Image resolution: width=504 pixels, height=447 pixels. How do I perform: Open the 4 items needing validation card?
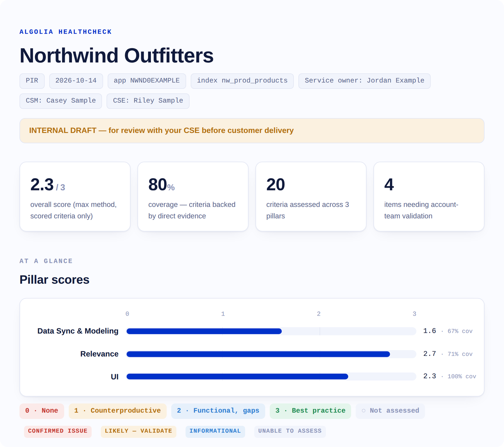429,196
